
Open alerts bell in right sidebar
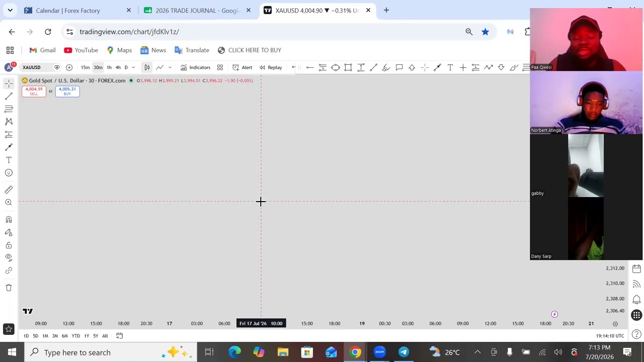pos(636,300)
